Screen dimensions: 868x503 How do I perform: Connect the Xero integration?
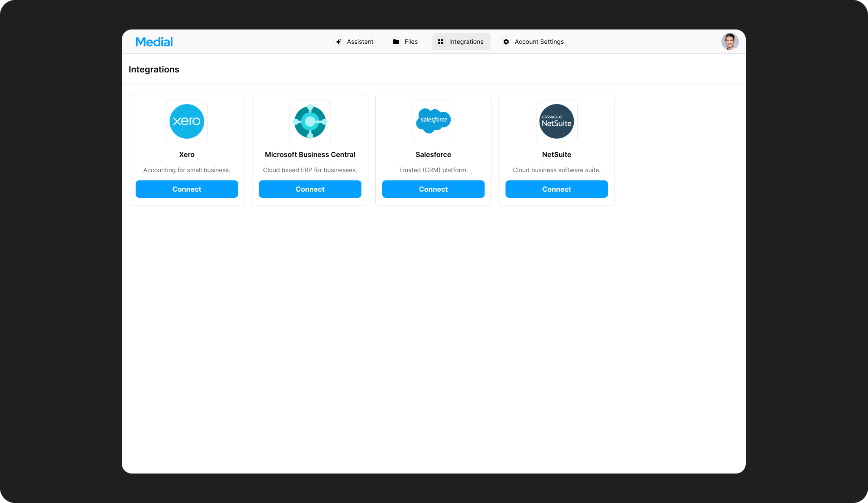[187, 189]
